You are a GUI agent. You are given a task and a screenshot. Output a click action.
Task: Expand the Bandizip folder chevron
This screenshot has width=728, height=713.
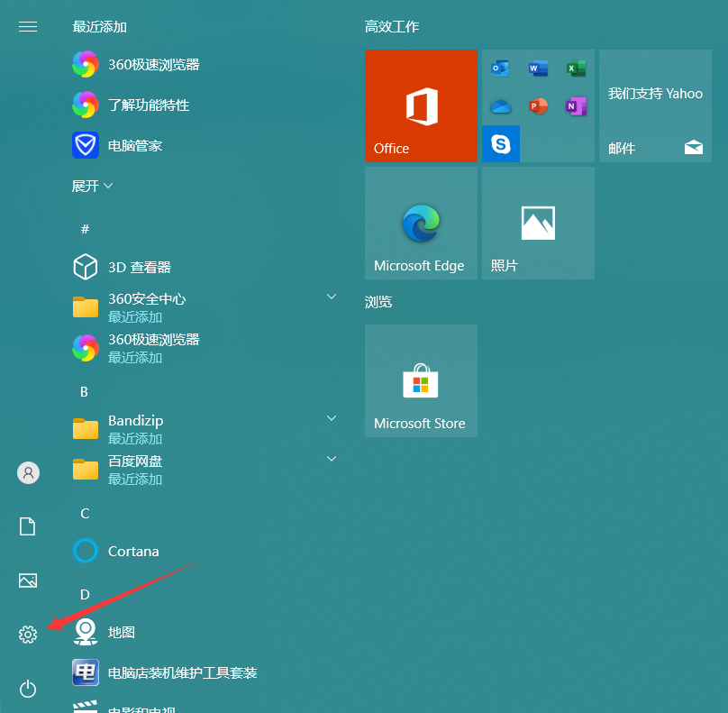(332, 418)
